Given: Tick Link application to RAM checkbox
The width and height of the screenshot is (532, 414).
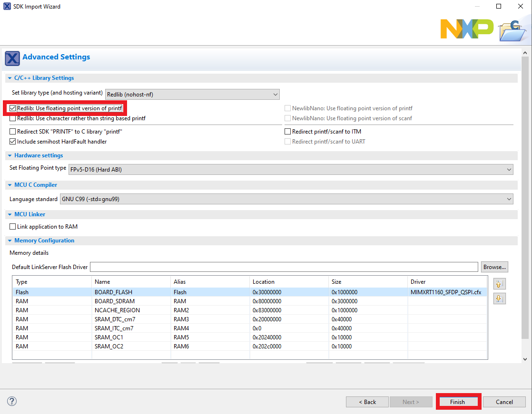Looking at the screenshot, I should [x=13, y=227].
